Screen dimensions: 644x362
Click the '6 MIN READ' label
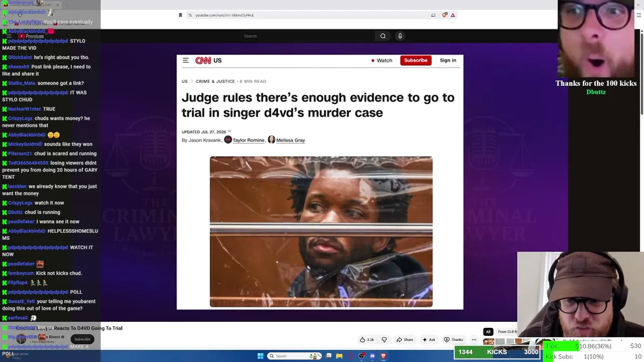tap(253, 81)
